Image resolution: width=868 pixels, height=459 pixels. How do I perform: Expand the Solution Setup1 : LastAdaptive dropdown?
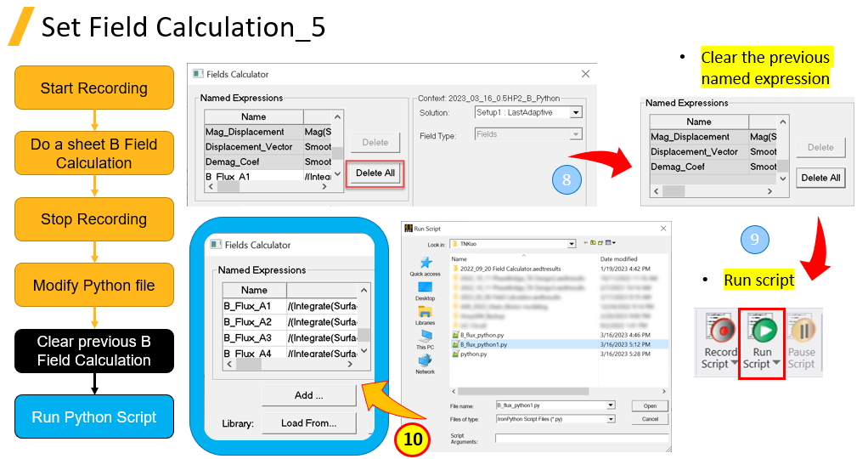coord(575,112)
